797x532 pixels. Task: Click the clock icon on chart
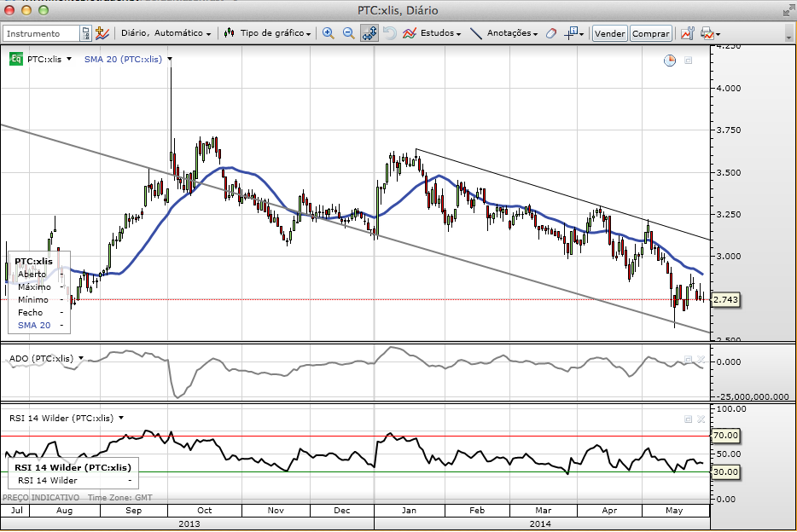coord(670,60)
